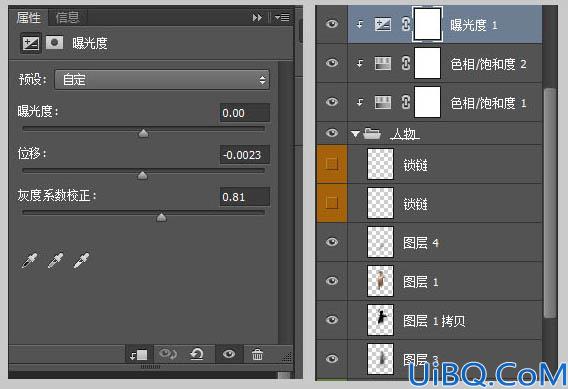Click 曝光度 1 layer adjustment icon
The height and width of the screenshot is (389, 568).
383,25
